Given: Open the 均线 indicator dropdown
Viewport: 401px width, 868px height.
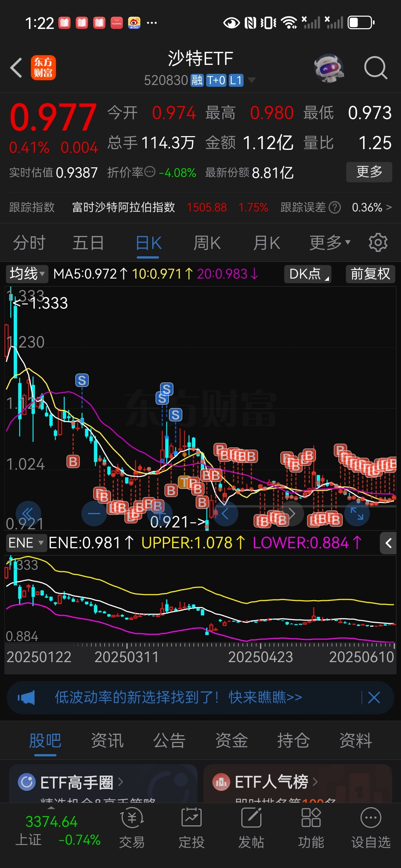Looking at the screenshot, I should (x=27, y=274).
